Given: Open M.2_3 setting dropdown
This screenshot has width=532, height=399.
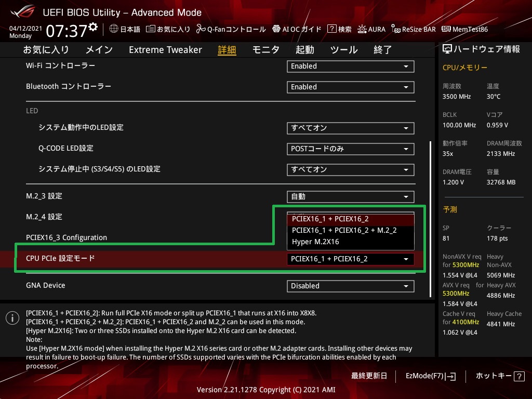Looking at the screenshot, I should click(x=351, y=197).
